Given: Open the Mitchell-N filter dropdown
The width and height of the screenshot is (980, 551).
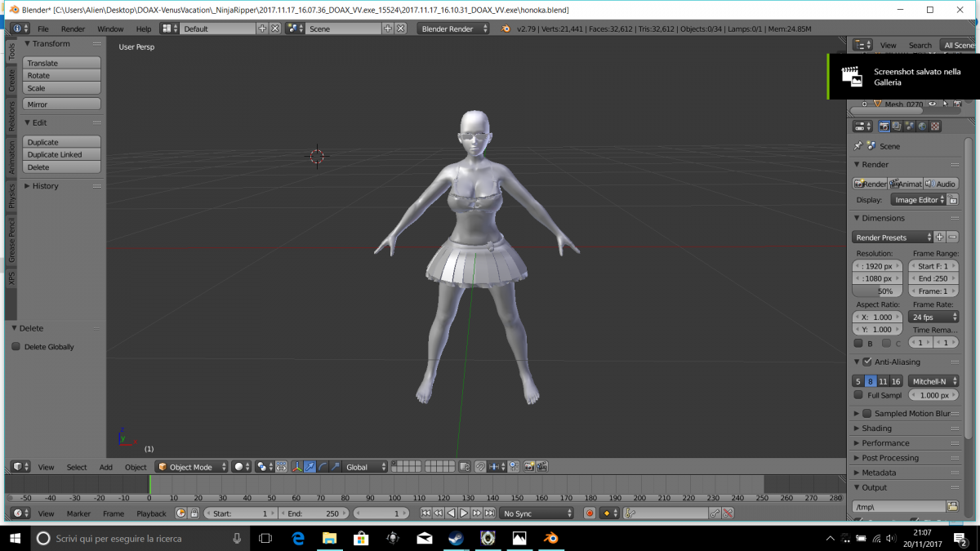Looking at the screenshot, I should (x=933, y=381).
